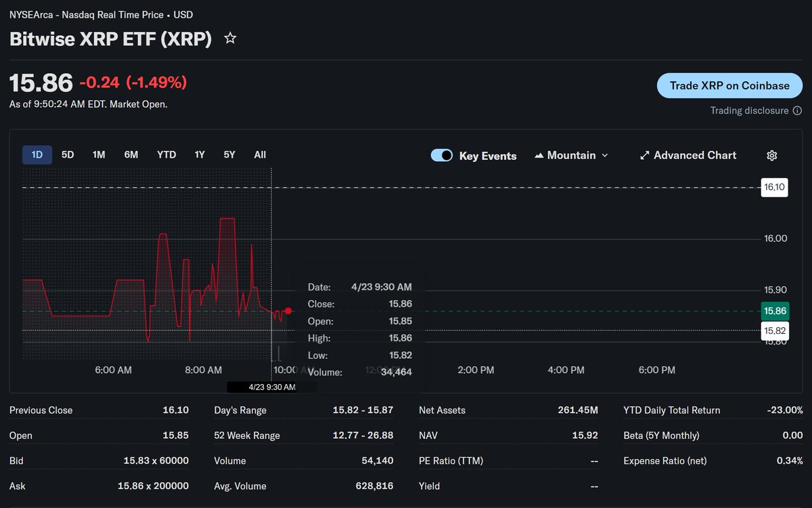Click the star icon to favorite XRP
Viewport: 812px width, 508px height.
tap(229, 39)
